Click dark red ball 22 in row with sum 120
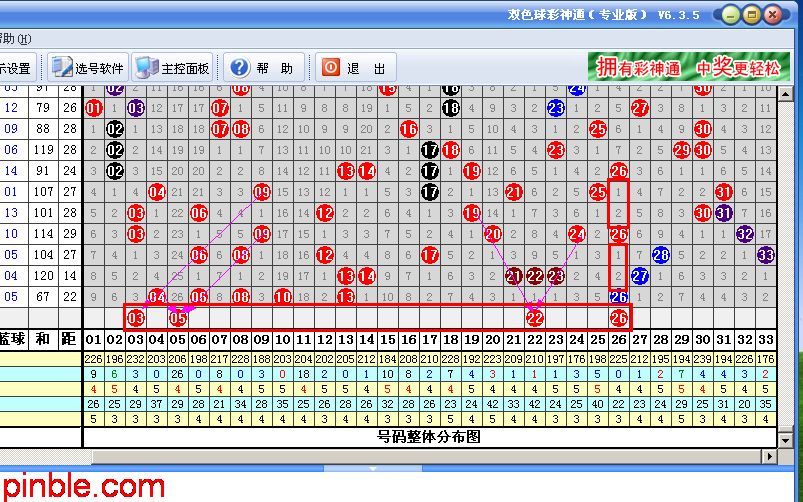803x502 pixels. [x=535, y=276]
